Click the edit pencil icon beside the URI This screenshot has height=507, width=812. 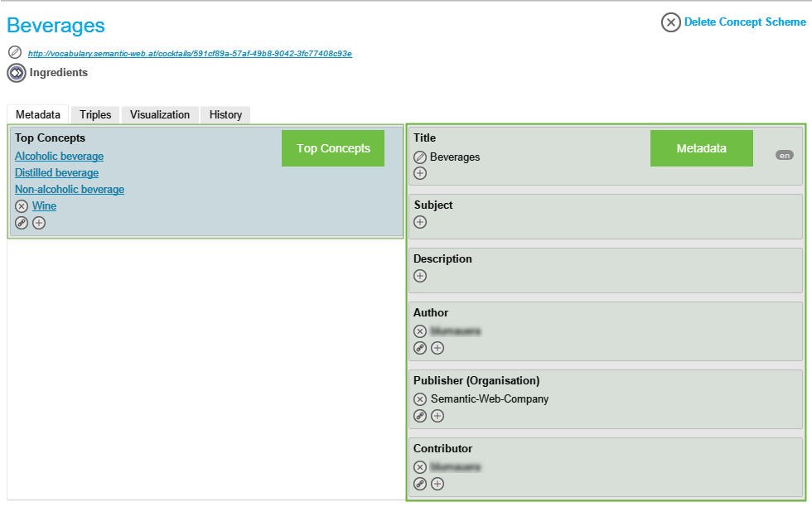(x=14, y=52)
